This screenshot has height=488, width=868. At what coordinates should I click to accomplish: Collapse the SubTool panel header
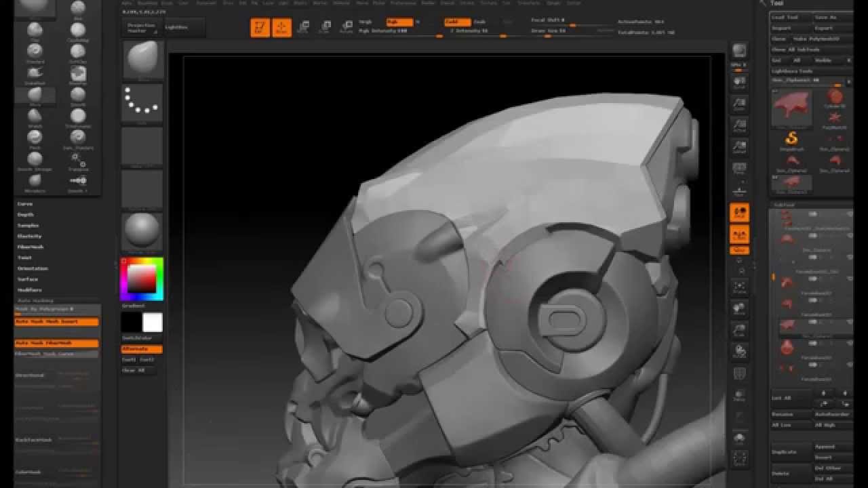point(785,205)
